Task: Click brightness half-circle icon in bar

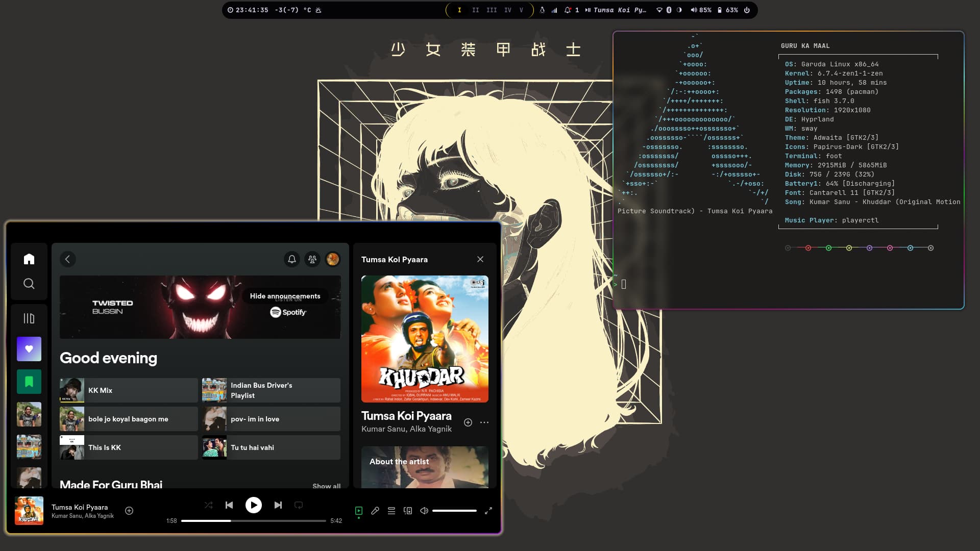Action: [x=679, y=10]
